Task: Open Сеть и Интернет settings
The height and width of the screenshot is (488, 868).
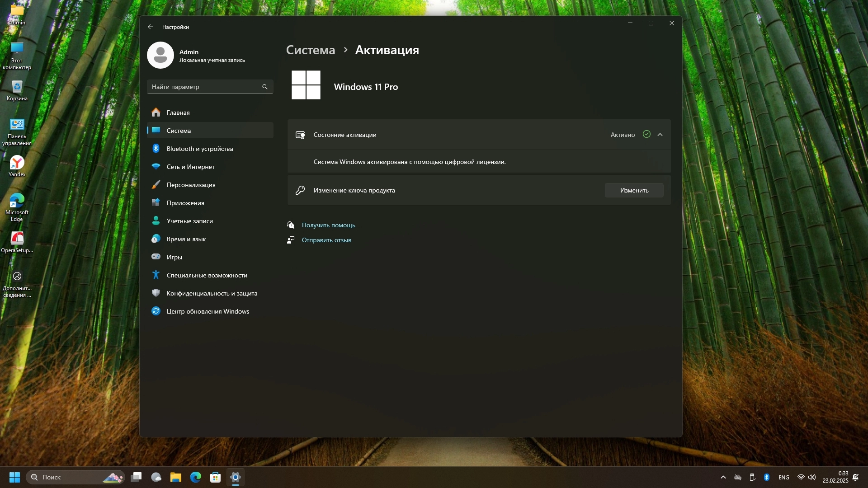Action: (x=190, y=167)
